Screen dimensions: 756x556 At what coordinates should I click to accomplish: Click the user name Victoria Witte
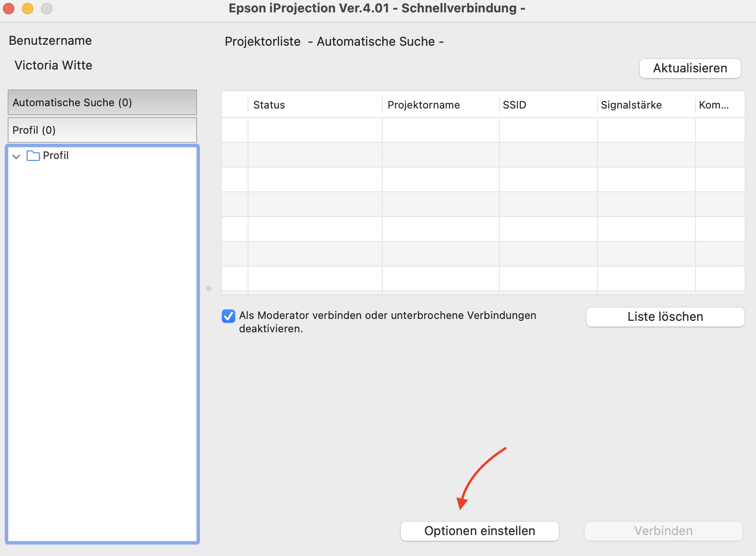(53, 65)
